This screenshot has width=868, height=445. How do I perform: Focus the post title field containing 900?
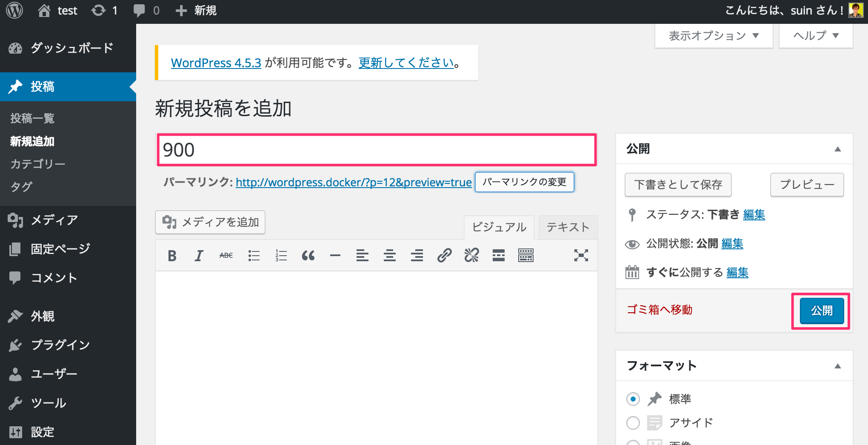(377, 150)
